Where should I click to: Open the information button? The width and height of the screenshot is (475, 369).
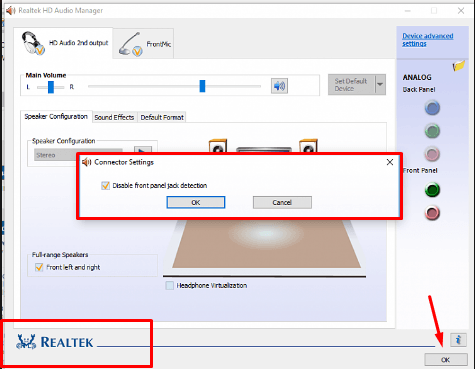coord(458,340)
